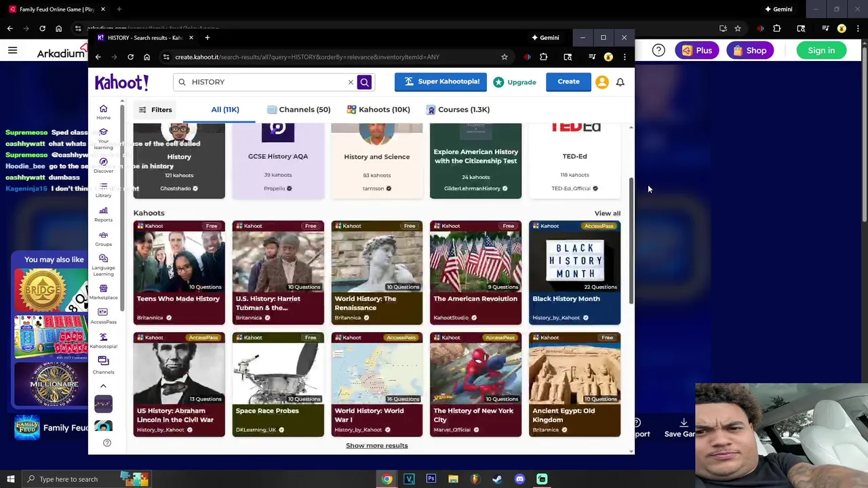Open AccessPass in Kahoot sidebar

pos(103,317)
